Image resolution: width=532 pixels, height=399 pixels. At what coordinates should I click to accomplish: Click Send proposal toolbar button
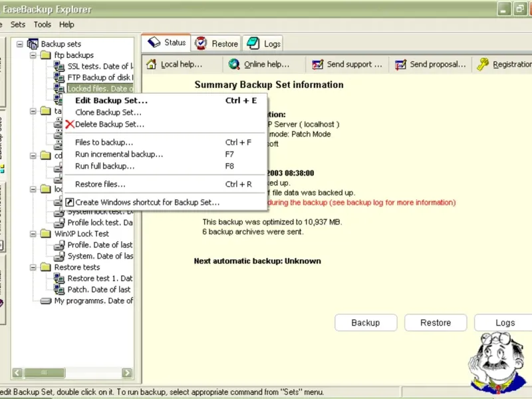click(x=431, y=64)
